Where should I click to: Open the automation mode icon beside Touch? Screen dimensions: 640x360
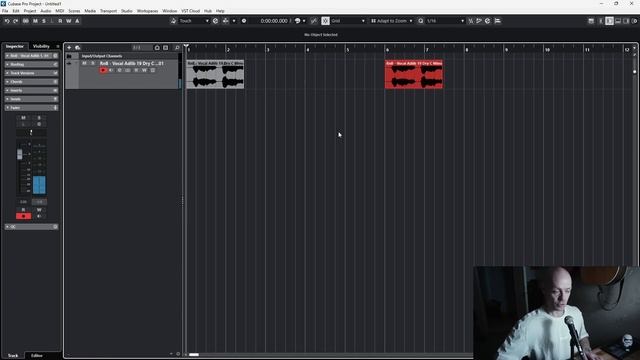click(173, 21)
